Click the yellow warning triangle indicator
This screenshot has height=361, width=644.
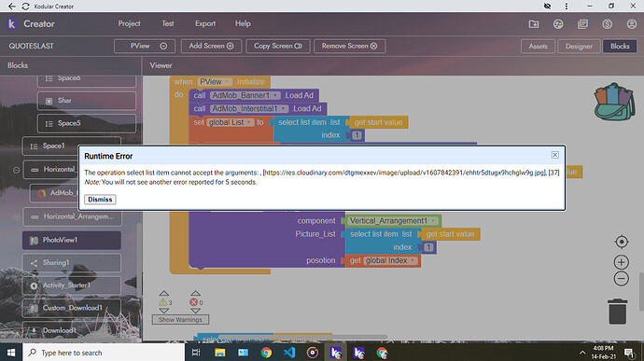coord(163,302)
